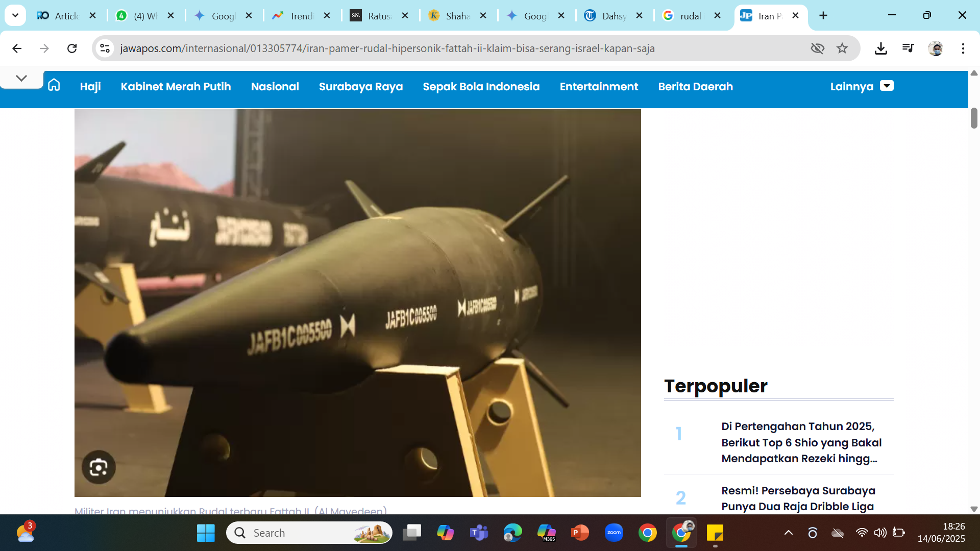Go to JawaPos home via house icon
The image size is (980, 551).
54,85
